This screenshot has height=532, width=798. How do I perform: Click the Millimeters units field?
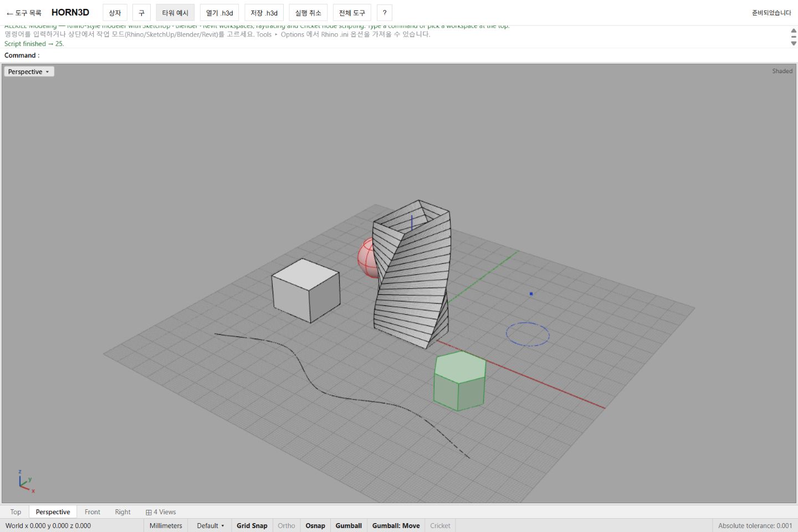[166, 526]
